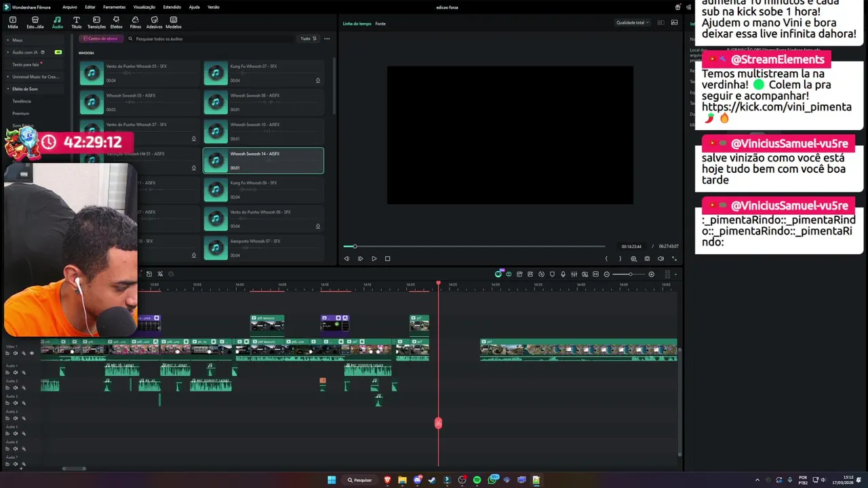Image resolution: width=868 pixels, height=488 pixels.
Task: Open the Tudo filter dropdown
Action: coord(309,39)
